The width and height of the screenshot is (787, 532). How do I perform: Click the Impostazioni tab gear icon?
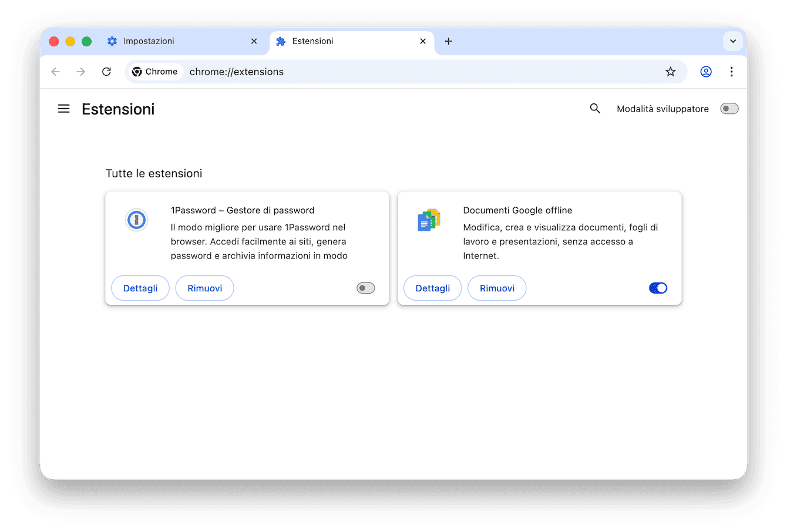[x=112, y=41]
